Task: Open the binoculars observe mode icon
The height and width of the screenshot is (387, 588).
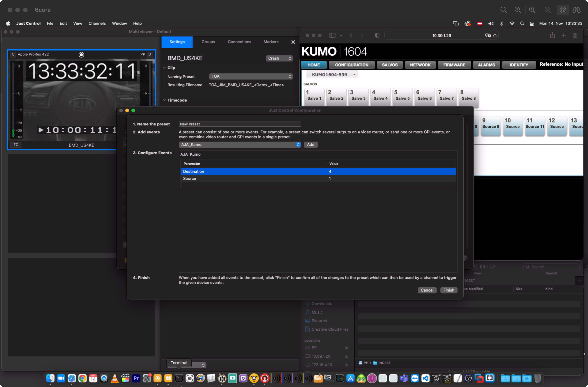Action: (x=576, y=10)
